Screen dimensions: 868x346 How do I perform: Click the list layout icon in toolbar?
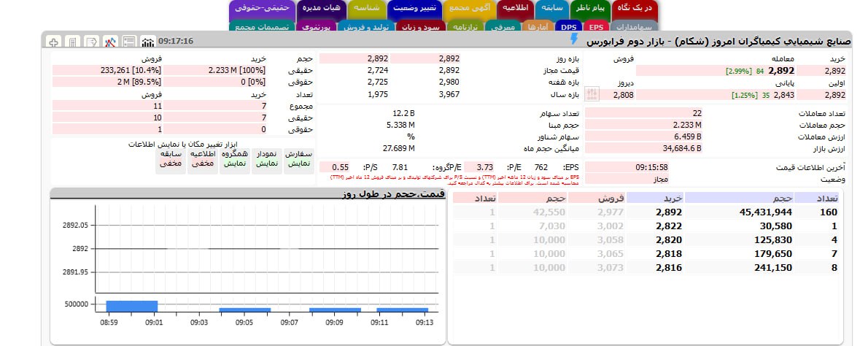pos(129,41)
